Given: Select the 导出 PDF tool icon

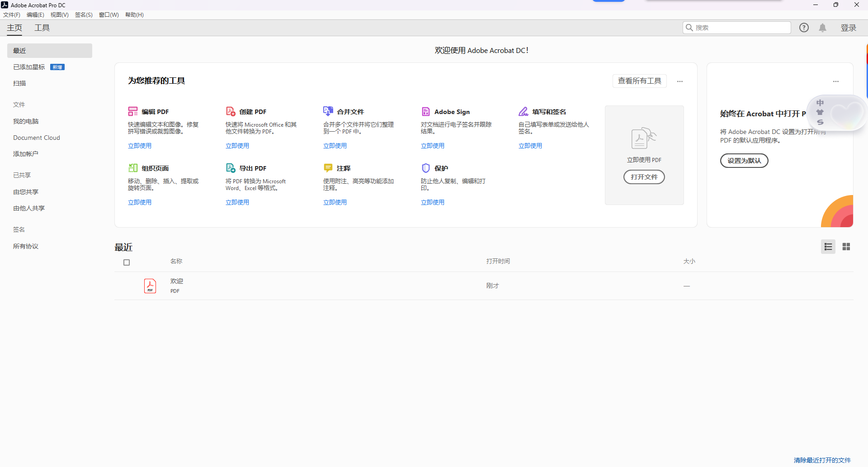Looking at the screenshot, I should point(231,167).
